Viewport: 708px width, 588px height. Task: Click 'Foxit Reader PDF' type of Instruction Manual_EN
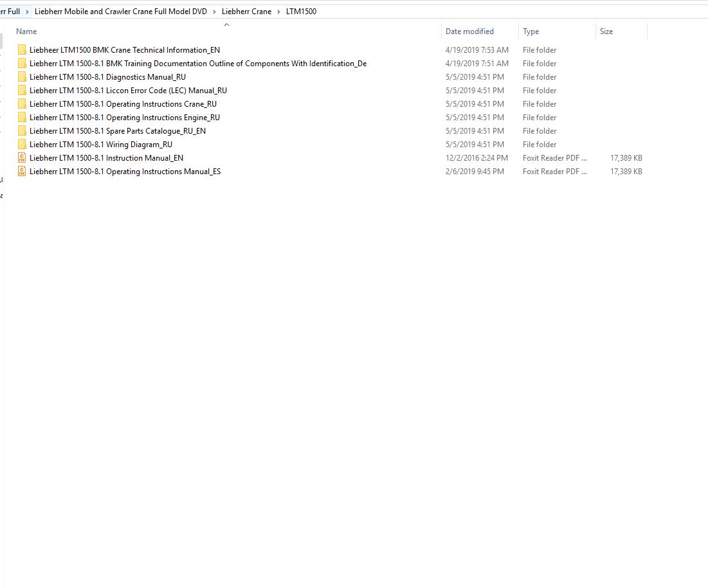[555, 158]
